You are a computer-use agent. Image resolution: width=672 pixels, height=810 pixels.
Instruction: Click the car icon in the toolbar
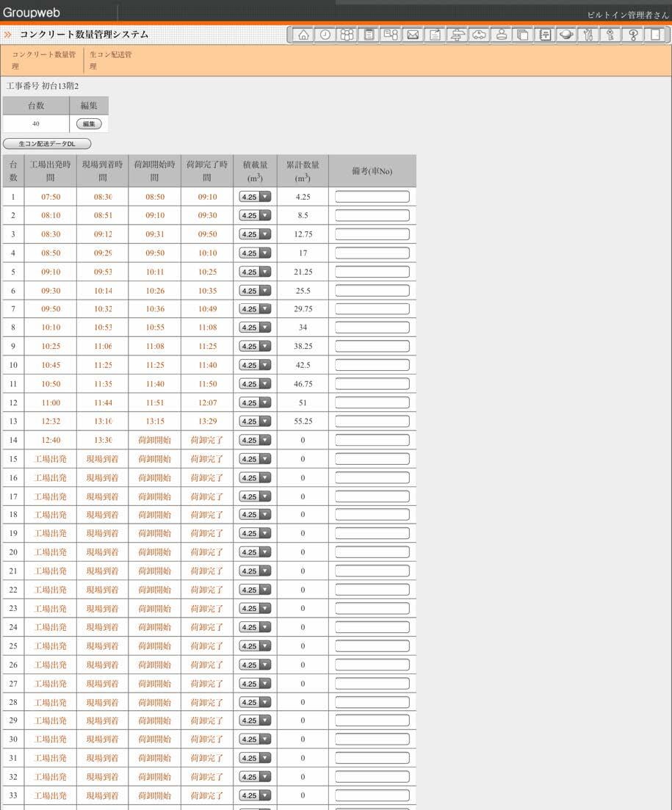pos(479,35)
